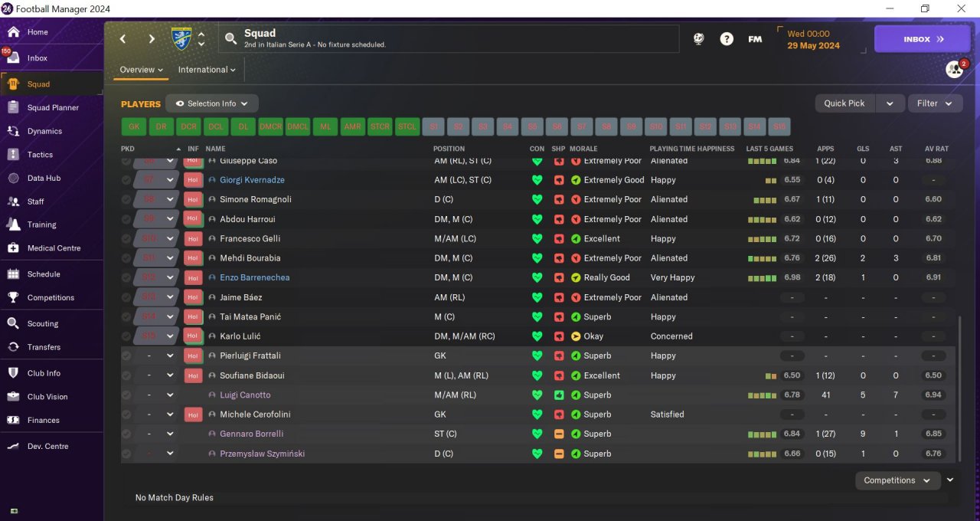Toggle selection circle for Francesco Gelli
This screenshot has width=980, height=521.
tap(126, 239)
